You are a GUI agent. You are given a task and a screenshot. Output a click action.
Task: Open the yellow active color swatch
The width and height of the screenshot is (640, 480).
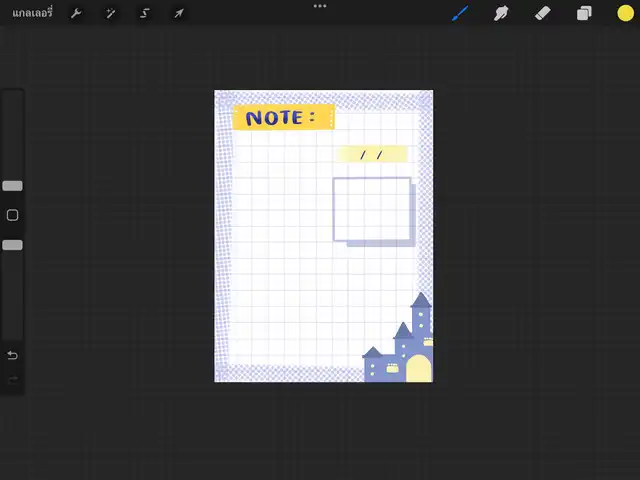(x=625, y=14)
